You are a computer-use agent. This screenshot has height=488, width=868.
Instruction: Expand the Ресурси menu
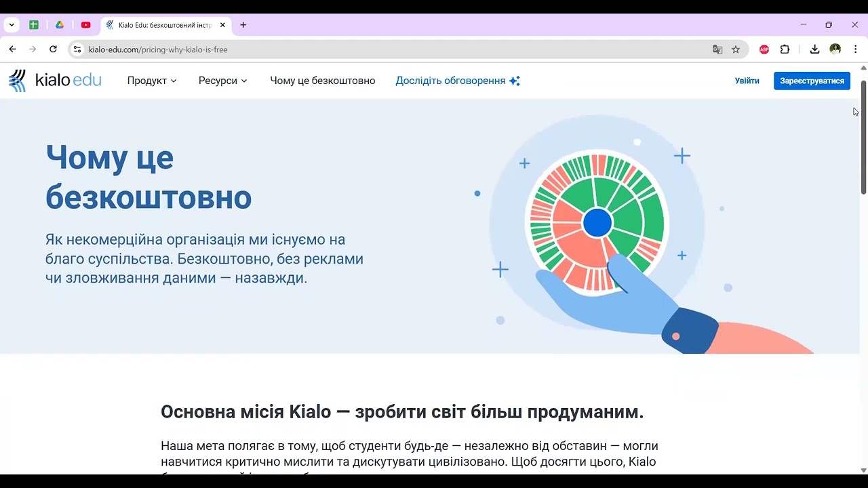tap(223, 81)
